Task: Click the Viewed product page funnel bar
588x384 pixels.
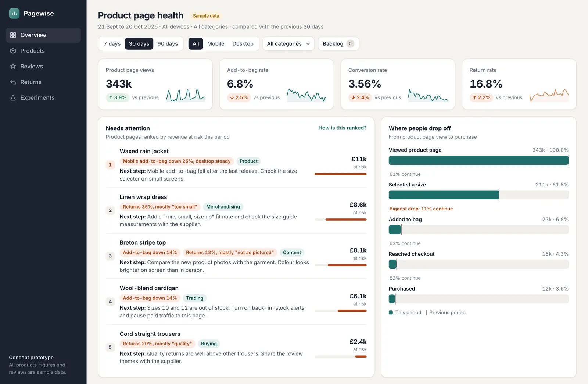Action: click(478, 160)
